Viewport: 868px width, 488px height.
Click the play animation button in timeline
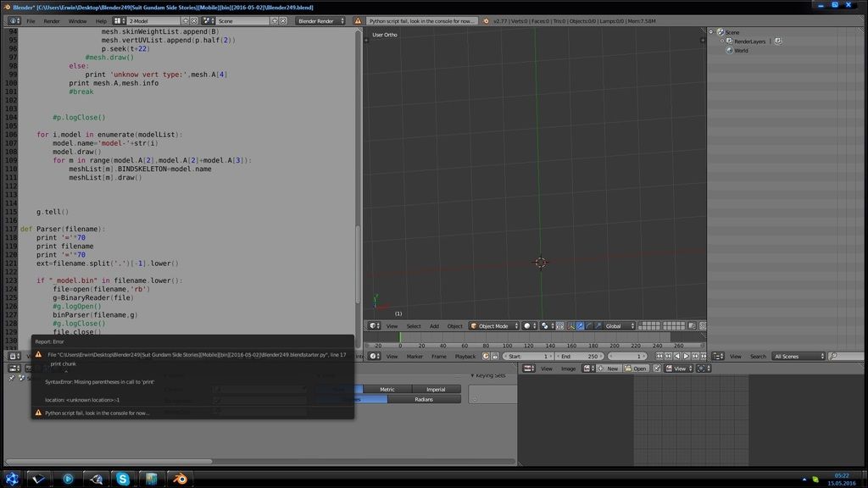click(x=686, y=357)
